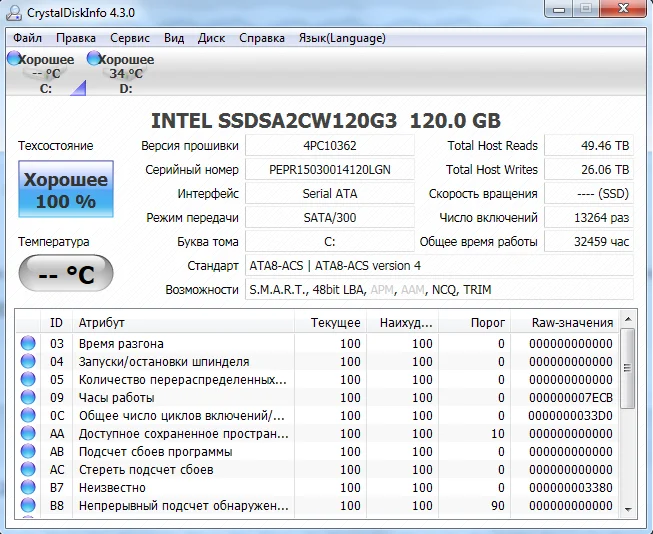Click status orb for attribute 05
The height and width of the screenshot is (534, 653).
click(28, 380)
